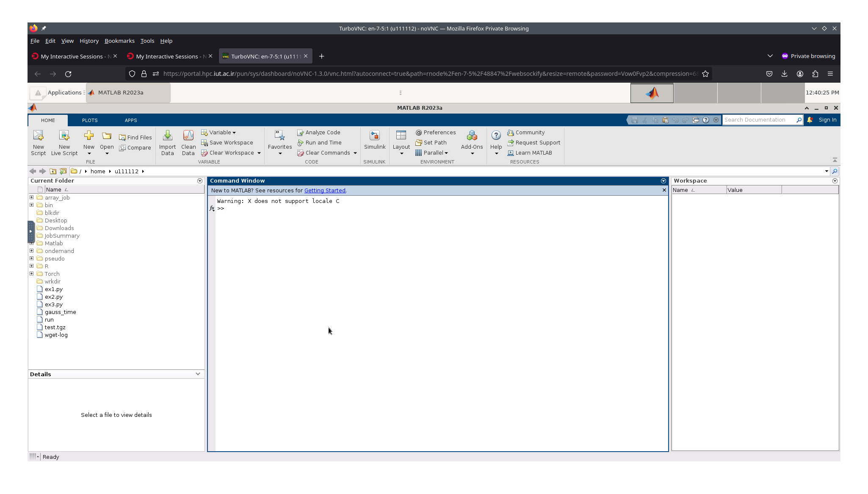Click the Firefox reload page button
868x494 pixels.
click(68, 74)
